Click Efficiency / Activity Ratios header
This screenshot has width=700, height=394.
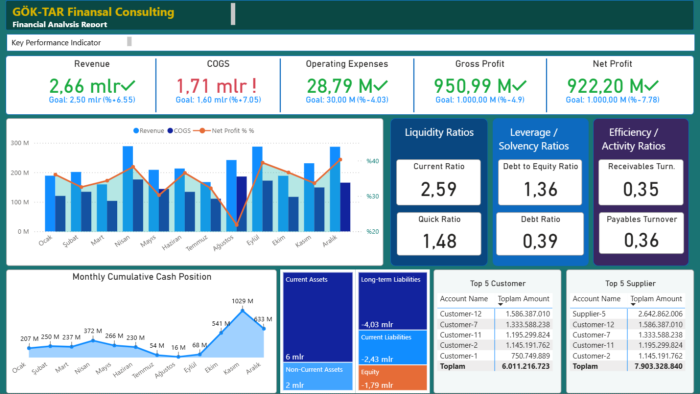[633, 139]
